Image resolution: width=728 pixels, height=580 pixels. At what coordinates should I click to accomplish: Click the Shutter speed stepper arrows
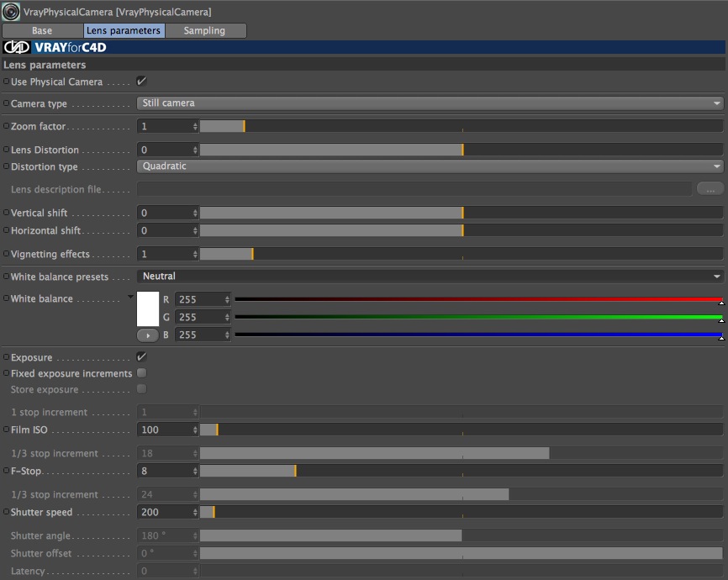[x=195, y=512]
